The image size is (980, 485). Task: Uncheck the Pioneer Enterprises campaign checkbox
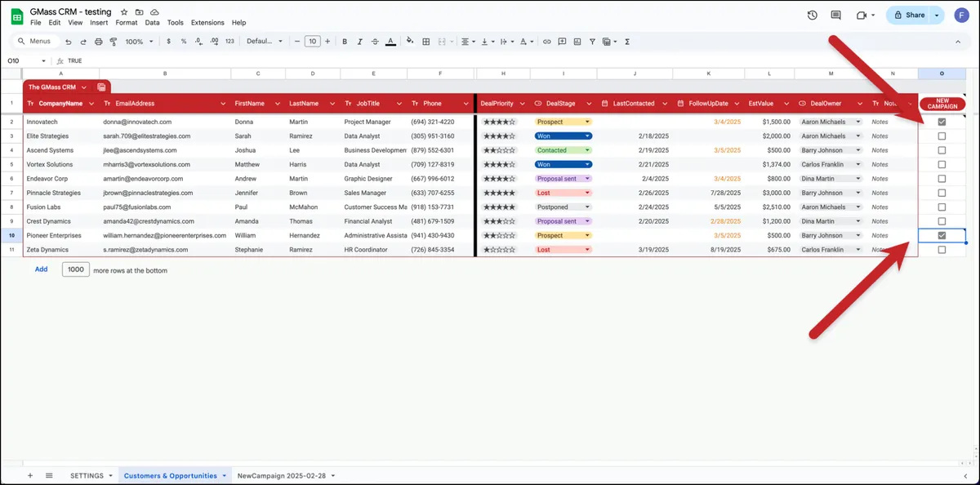942,235
